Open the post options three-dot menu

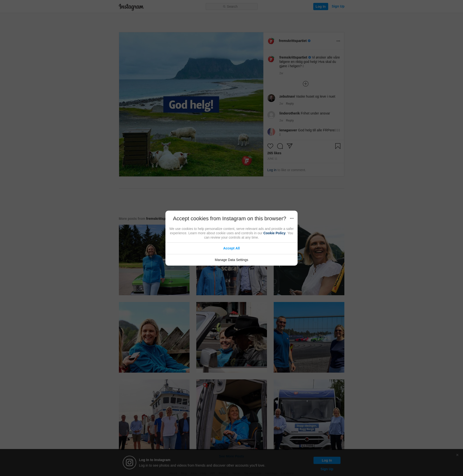338,41
